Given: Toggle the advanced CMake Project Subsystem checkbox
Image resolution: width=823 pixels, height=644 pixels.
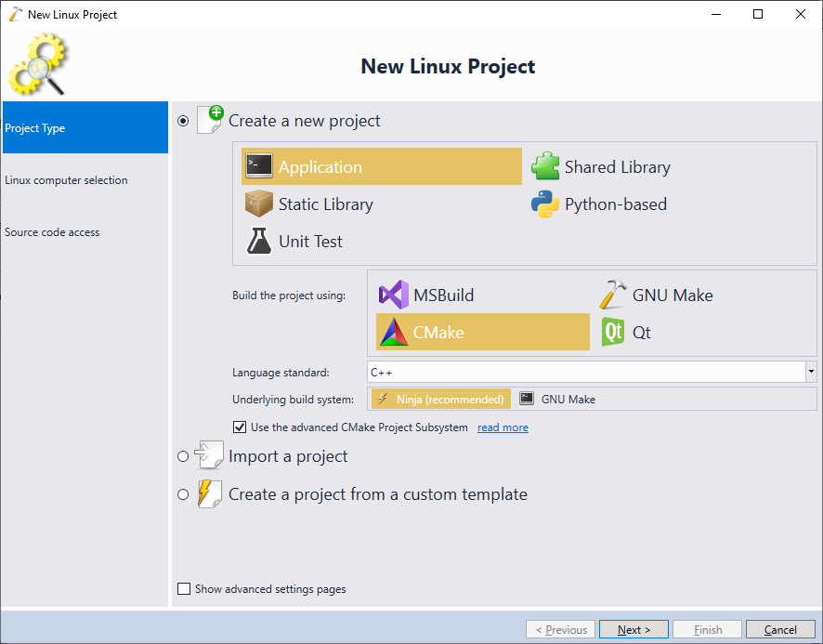Looking at the screenshot, I should pyautogui.click(x=240, y=427).
